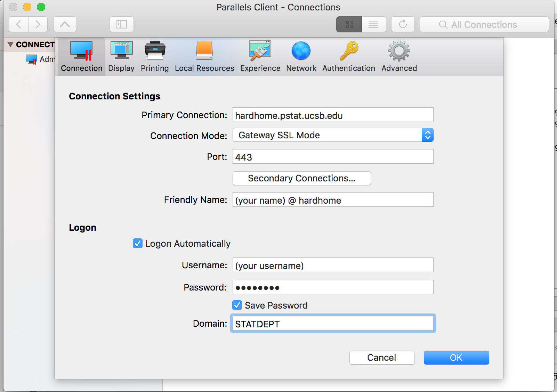Click the up-arrow toolbar button
Screen dimensions: 557x392
click(x=65, y=24)
